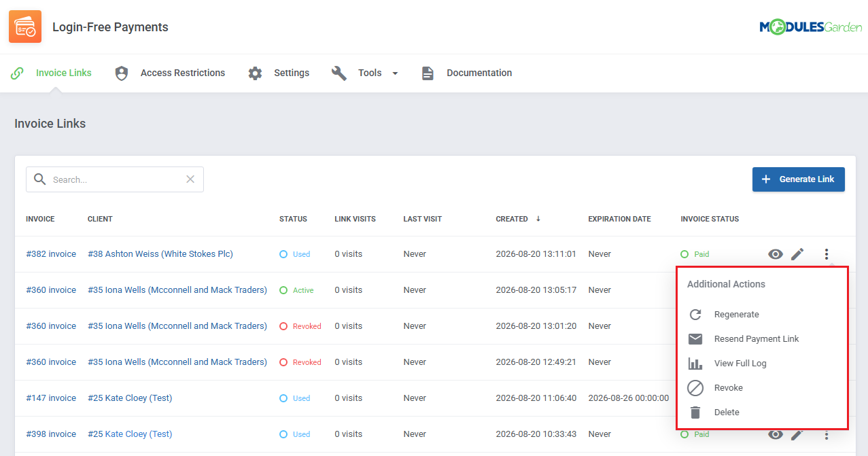Focus the Search input field
Image resolution: width=868 pixels, height=456 pixels.
pos(115,179)
